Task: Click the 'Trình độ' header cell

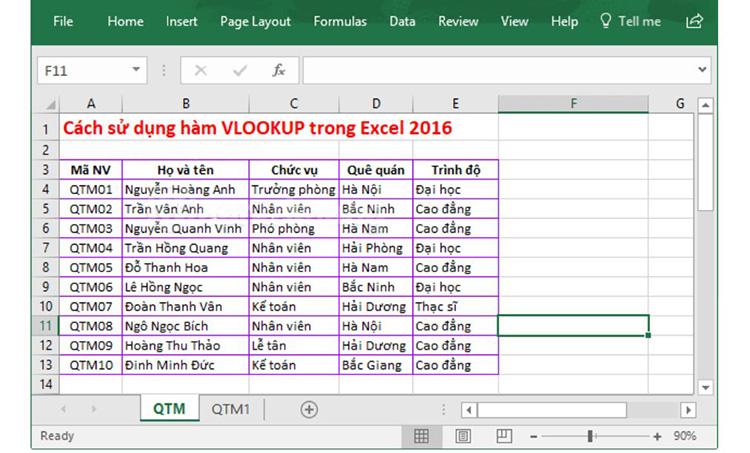Action: [x=455, y=170]
